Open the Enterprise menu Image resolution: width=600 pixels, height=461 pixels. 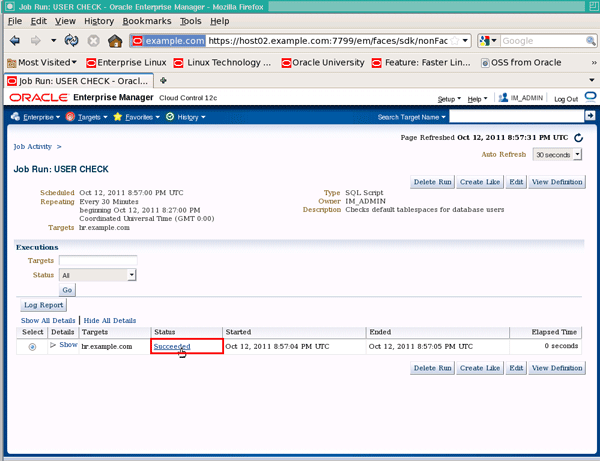pyautogui.click(x=36, y=117)
